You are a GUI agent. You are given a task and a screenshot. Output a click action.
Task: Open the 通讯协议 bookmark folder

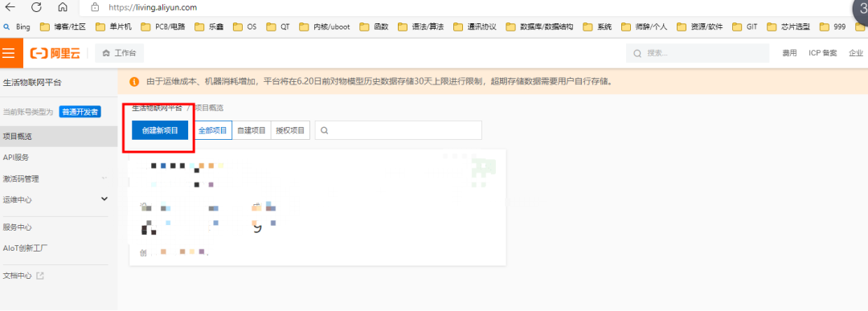pos(474,27)
